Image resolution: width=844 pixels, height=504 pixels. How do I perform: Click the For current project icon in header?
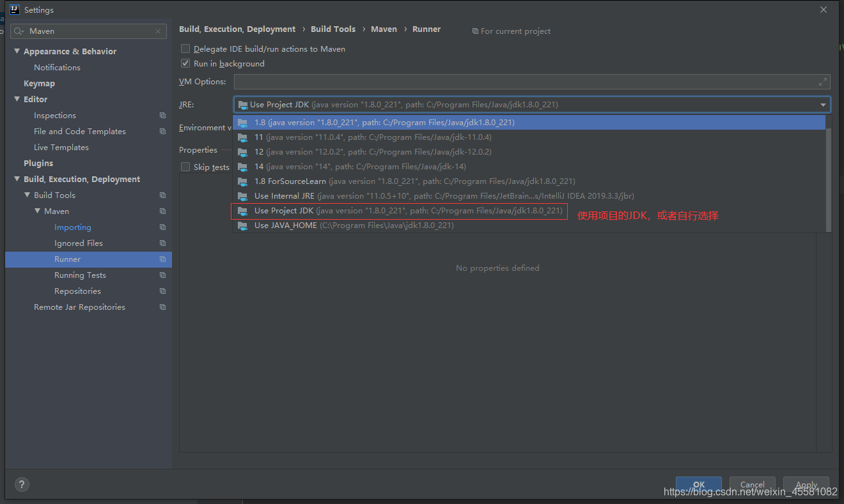point(475,31)
